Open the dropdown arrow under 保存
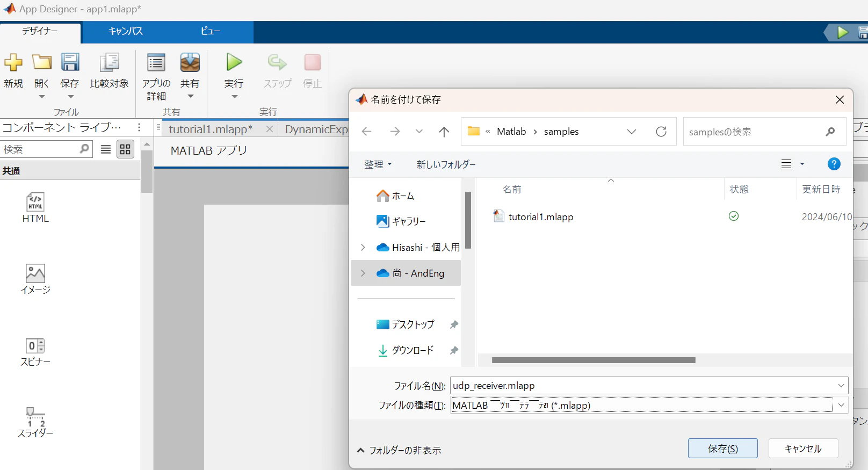The image size is (868, 470). coord(70,97)
